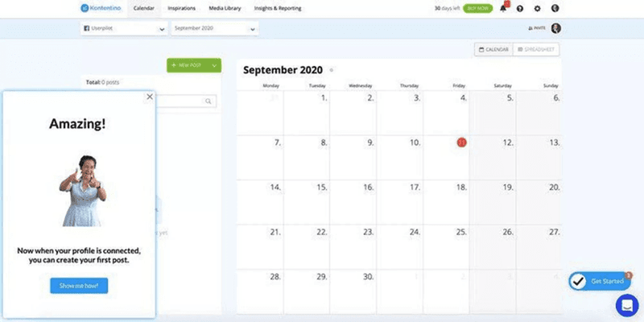Open the chat messenger bubble

[626, 305]
